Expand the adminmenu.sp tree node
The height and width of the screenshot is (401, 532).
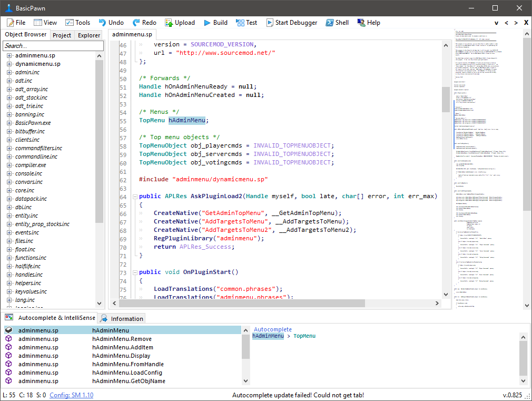coord(9,56)
